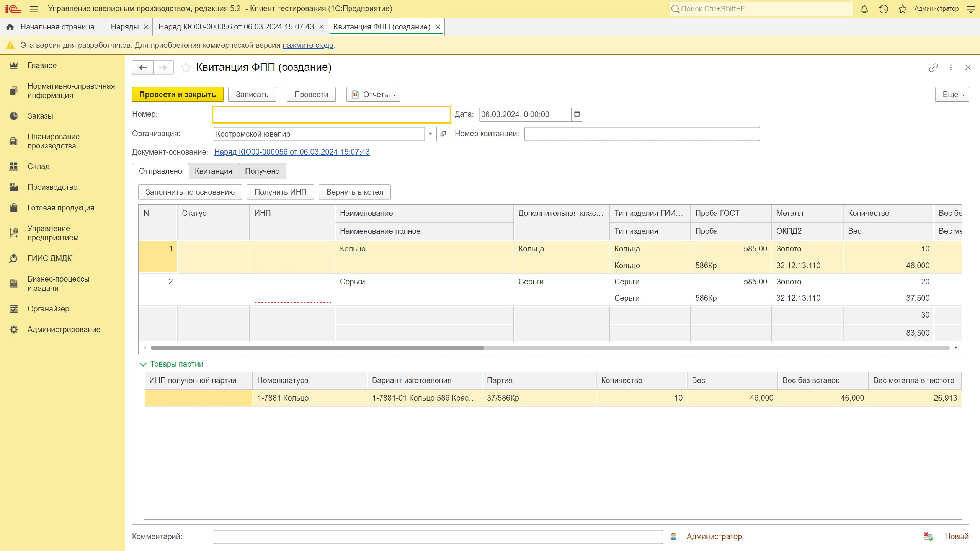Open the Наряд КЮ00-000056 basis document link
980x551 pixels.
pyautogui.click(x=292, y=152)
